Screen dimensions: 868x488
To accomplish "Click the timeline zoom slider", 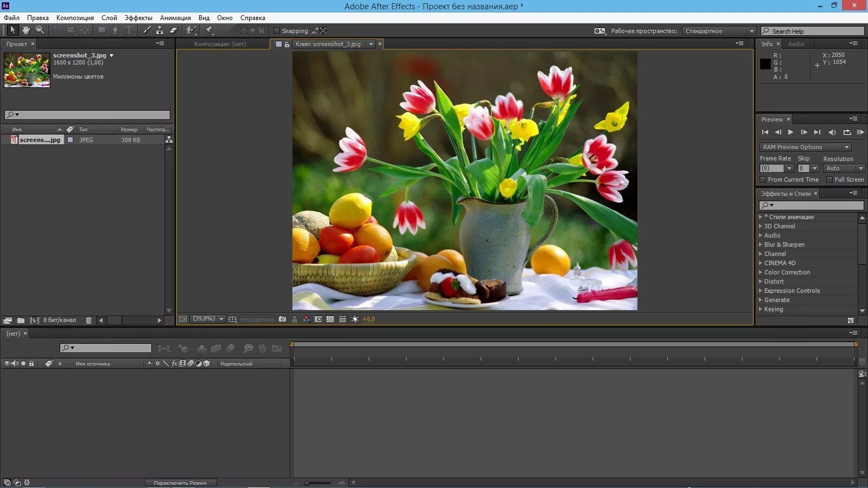I will [318, 483].
